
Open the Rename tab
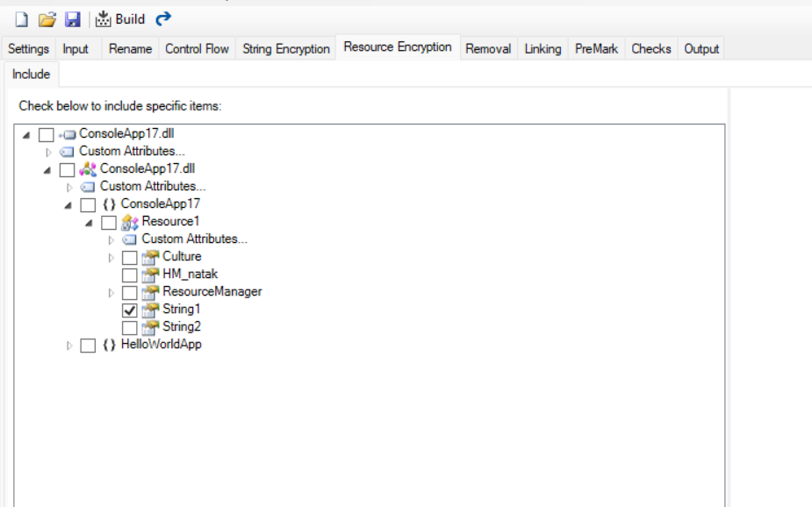[x=130, y=48]
